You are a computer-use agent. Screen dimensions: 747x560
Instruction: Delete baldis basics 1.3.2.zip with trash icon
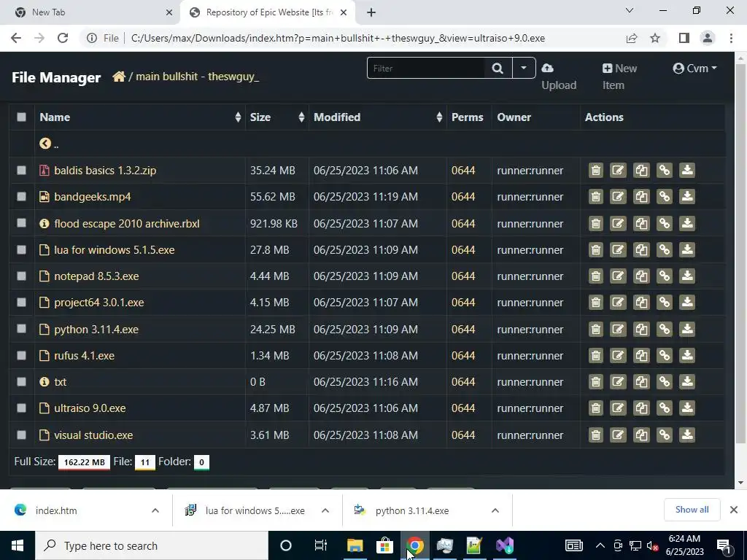coord(595,171)
